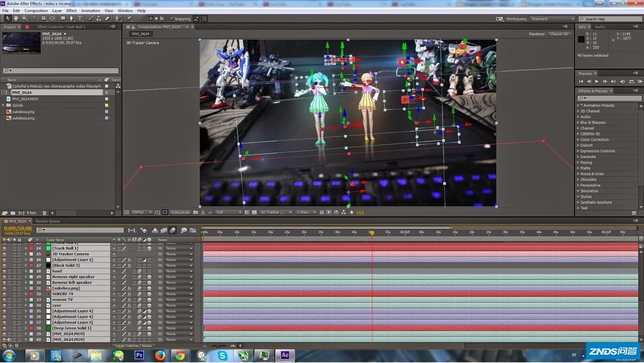Hide the Remove right speaker layer
The height and width of the screenshot is (363, 644).
tap(4, 277)
